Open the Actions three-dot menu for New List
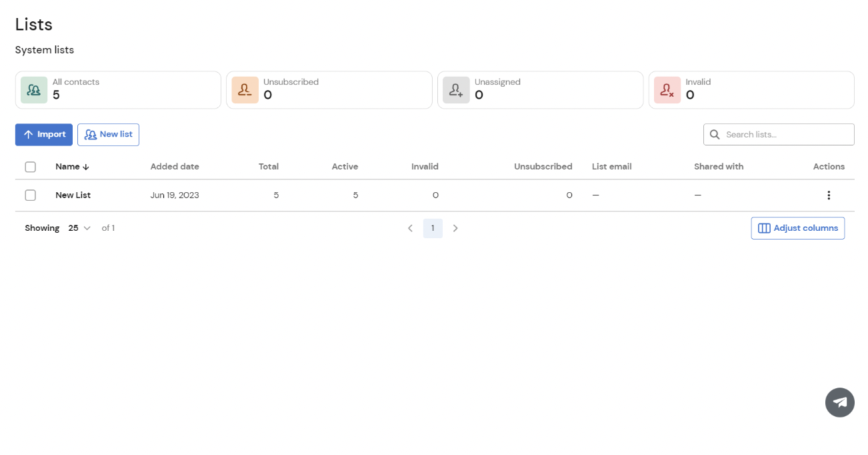The image size is (868, 455). (x=829, y=195)
